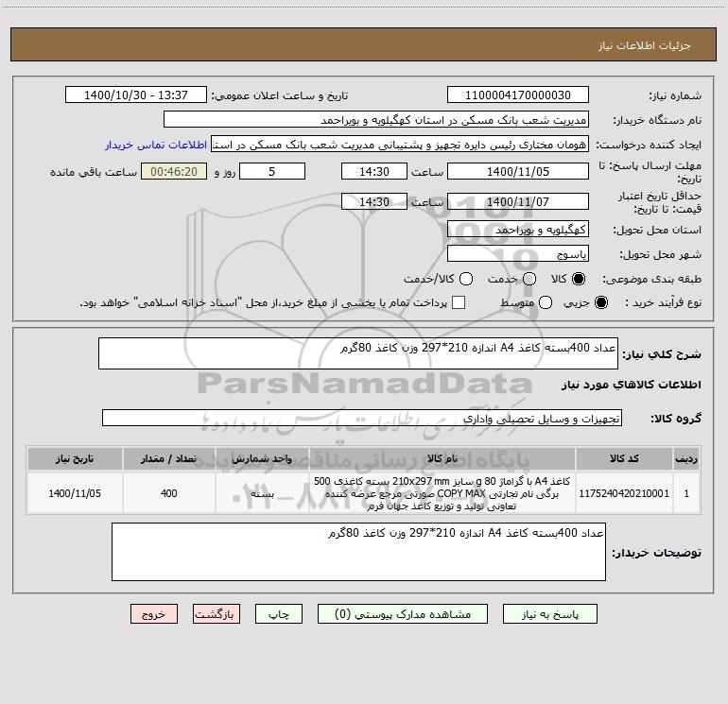Click the جزئیات اطلاعات نیاز header title
The width and height of the screenshot is (728, 704).
tap(644, 45)
